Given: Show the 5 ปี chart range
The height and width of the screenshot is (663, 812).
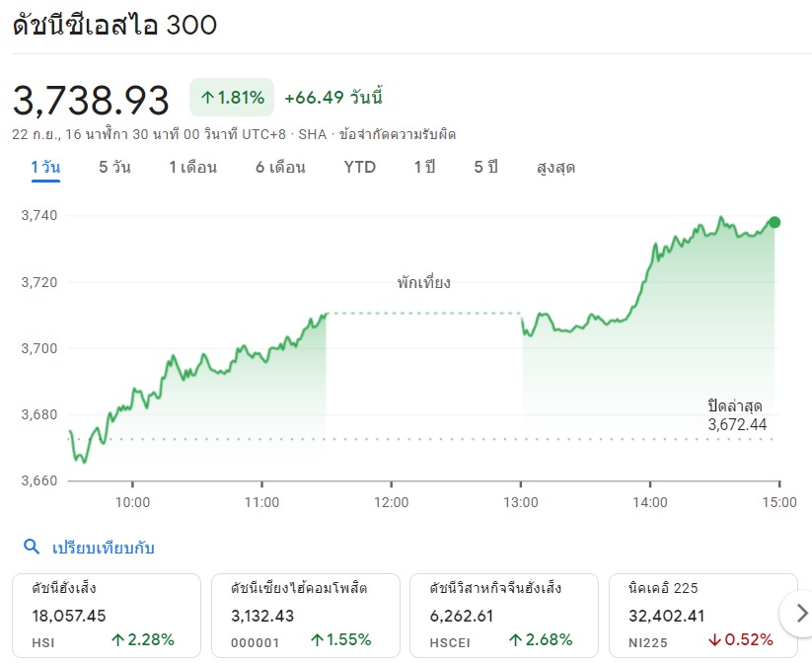Looking at the screenshot, I should point(485,167).
